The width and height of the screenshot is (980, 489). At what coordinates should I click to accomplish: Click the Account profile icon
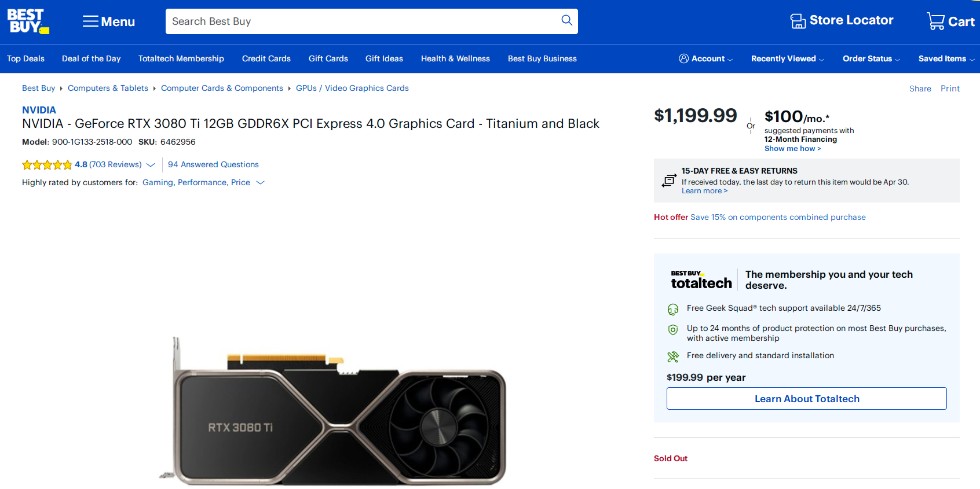tap(684, 58)
